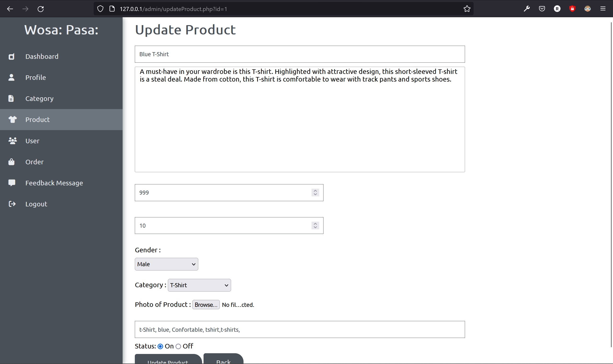Click the Update Product button
This screenshot has width=613, height=364.
(167, 361)
